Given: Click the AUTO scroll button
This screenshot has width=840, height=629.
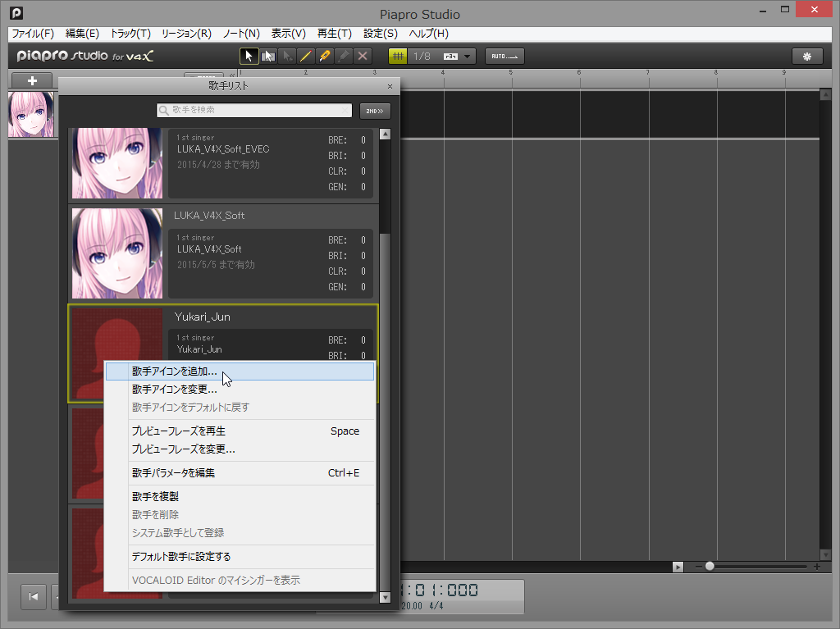Looking at the screenshot, I should 504,57.
